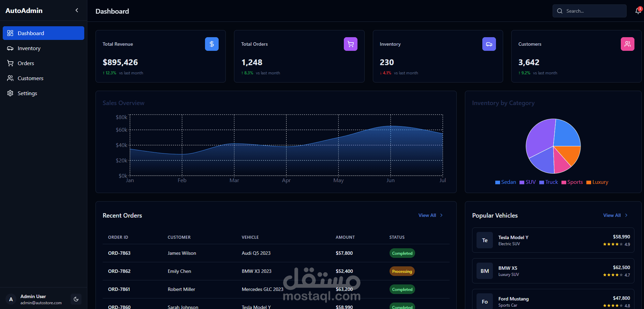
Task: Click the Te vehicle thumbnail
Action: 485,240
